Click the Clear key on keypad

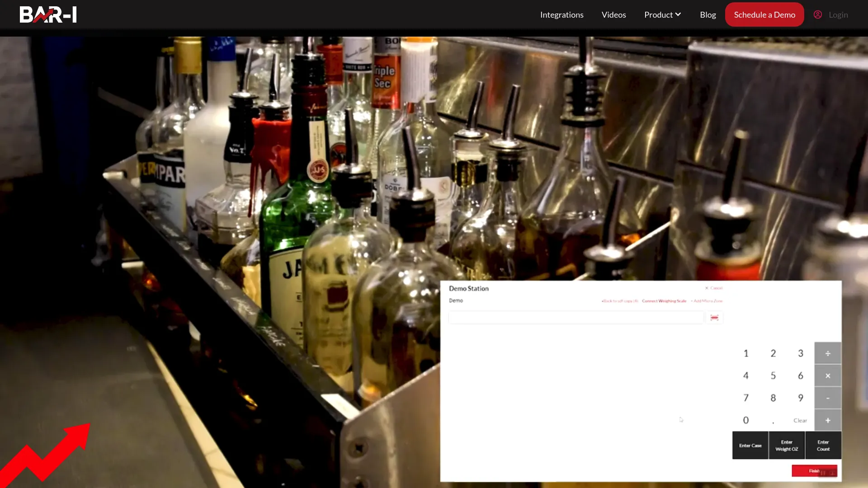pos(800,420)
